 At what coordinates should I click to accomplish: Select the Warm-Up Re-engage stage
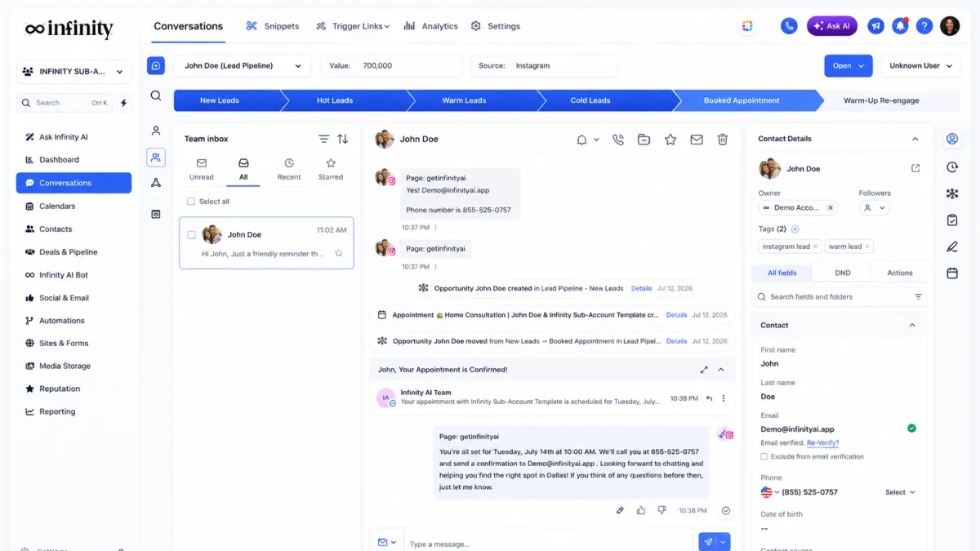[881, 100]
